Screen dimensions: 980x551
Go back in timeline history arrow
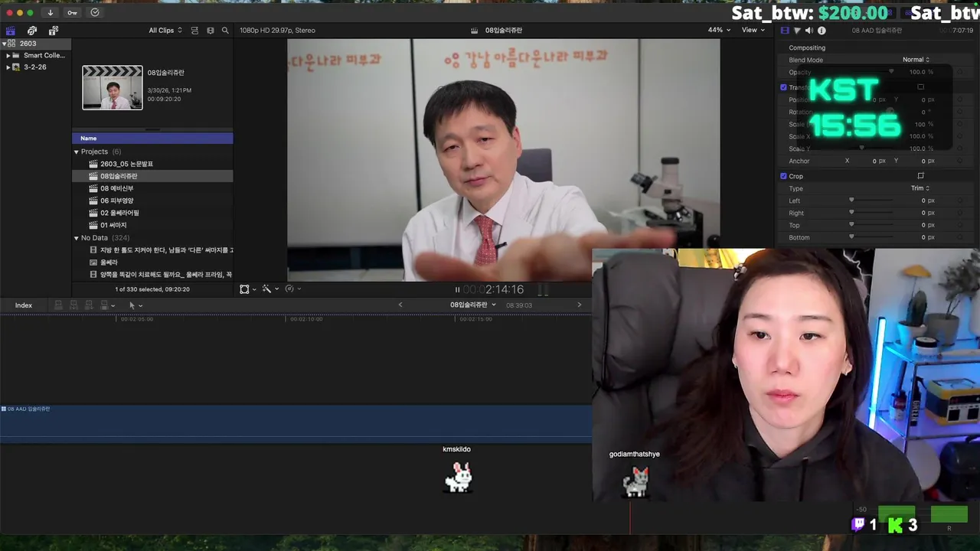(400, 305)
